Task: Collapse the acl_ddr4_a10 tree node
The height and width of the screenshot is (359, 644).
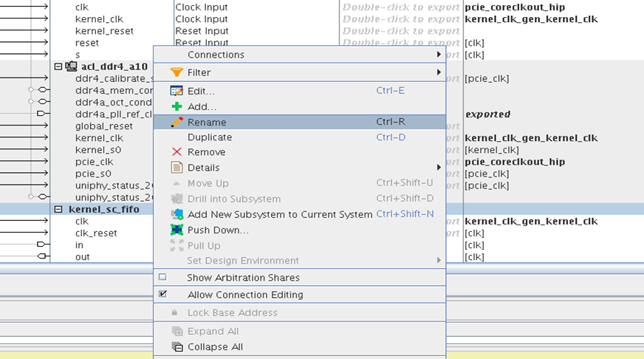Action: click(58, 66)
